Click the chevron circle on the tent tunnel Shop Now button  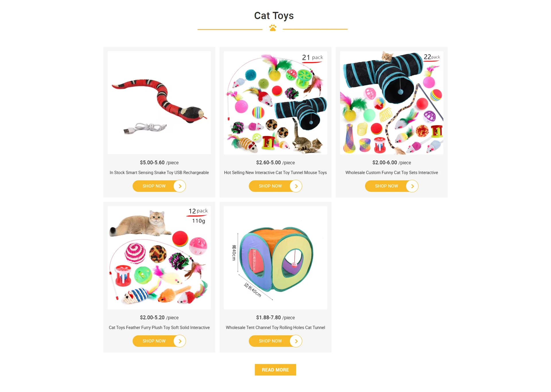click(x=296, y=341)
